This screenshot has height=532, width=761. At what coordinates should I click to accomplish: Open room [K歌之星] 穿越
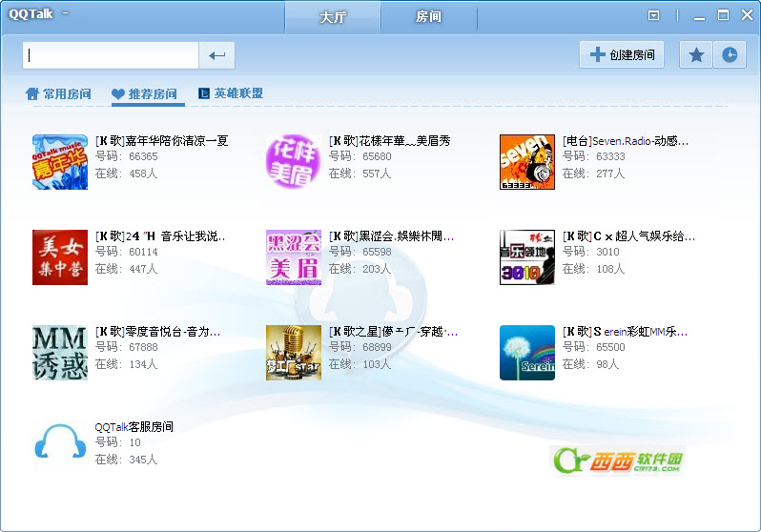coord(393,331)
